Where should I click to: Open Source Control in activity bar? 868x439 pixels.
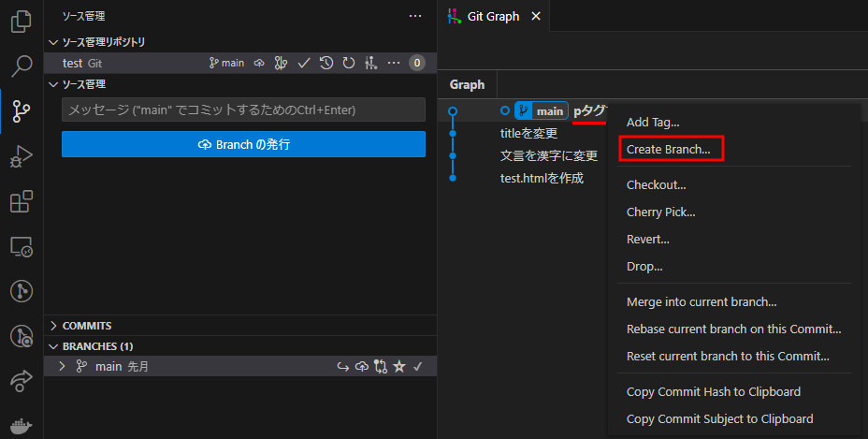point(21,111)
